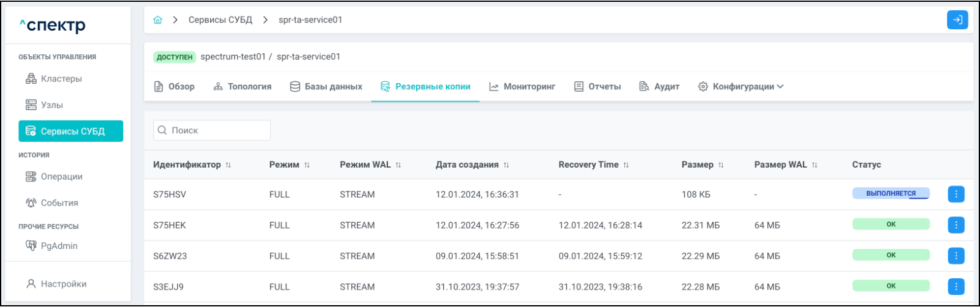Open three-dot menu for backup S75HEK
The height and width of the screenshot is (307, 980).
point(956,225)
